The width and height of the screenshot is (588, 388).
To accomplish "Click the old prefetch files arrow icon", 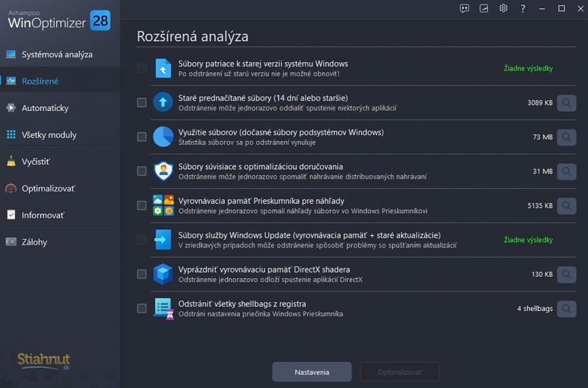I will [x=163, y=103].
